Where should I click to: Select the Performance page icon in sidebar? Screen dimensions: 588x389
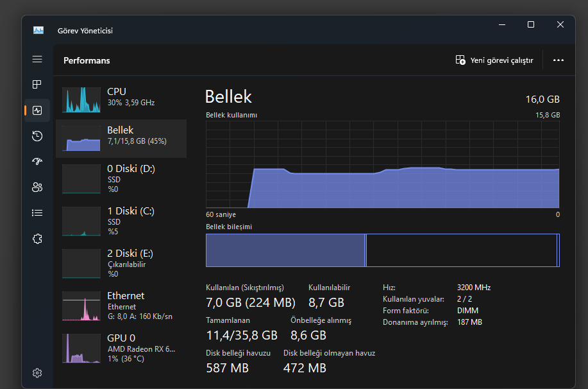pos(37,110)
